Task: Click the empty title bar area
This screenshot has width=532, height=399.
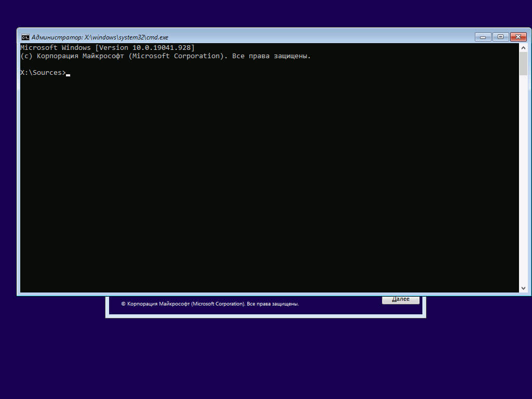Action: [x=319, y=37]
